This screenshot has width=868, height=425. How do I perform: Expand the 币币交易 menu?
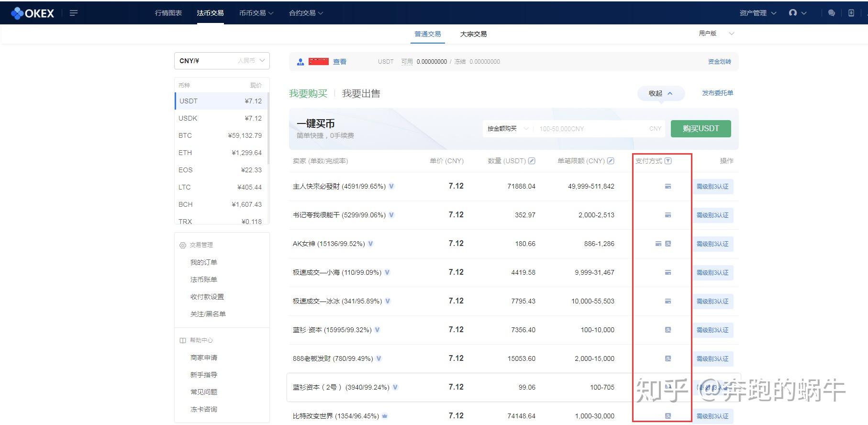[x=256, y=13]
